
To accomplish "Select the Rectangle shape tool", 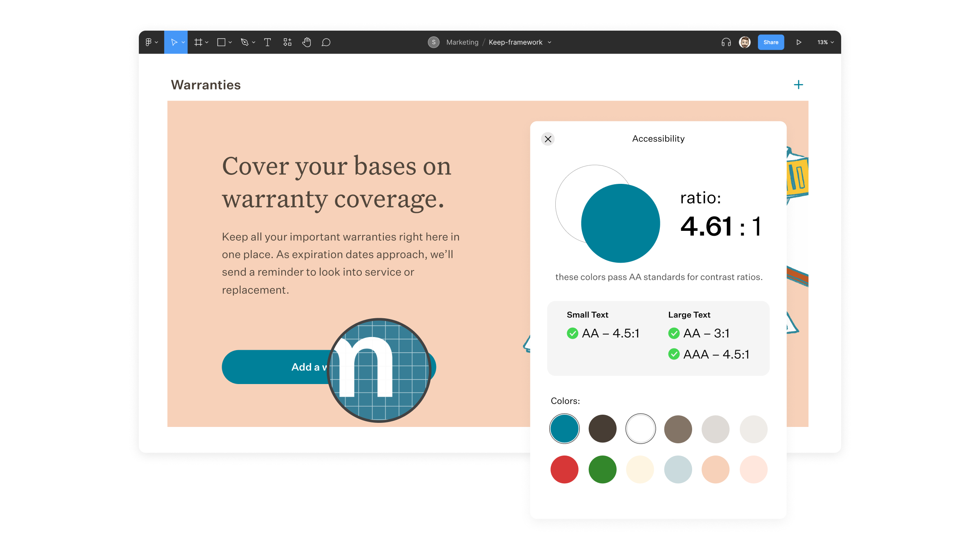I will 221,42.
